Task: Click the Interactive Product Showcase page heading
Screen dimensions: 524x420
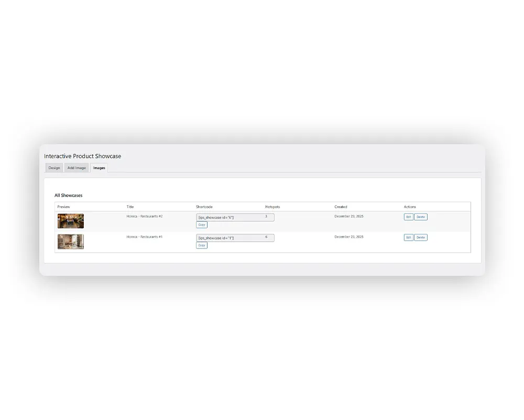Action: point(82,156)
